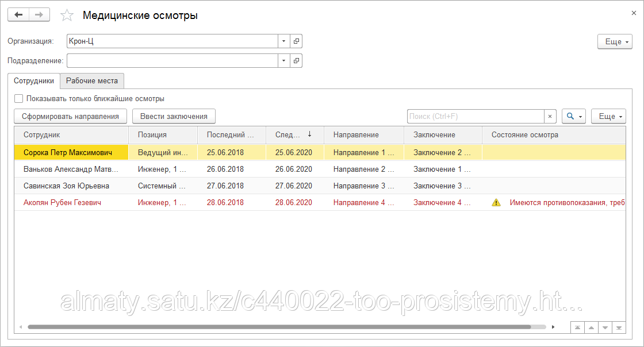The height and width of the screenshot is (347, 644).
Task: Click into the Поиск (Ctrl+F) search field
Action: tap(475, 117)
